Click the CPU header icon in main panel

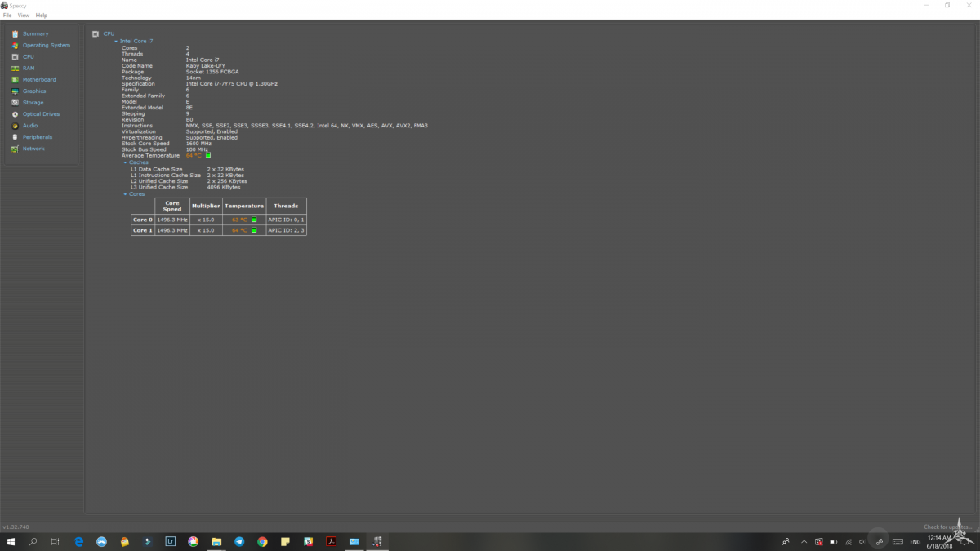[x=96, y=33]
